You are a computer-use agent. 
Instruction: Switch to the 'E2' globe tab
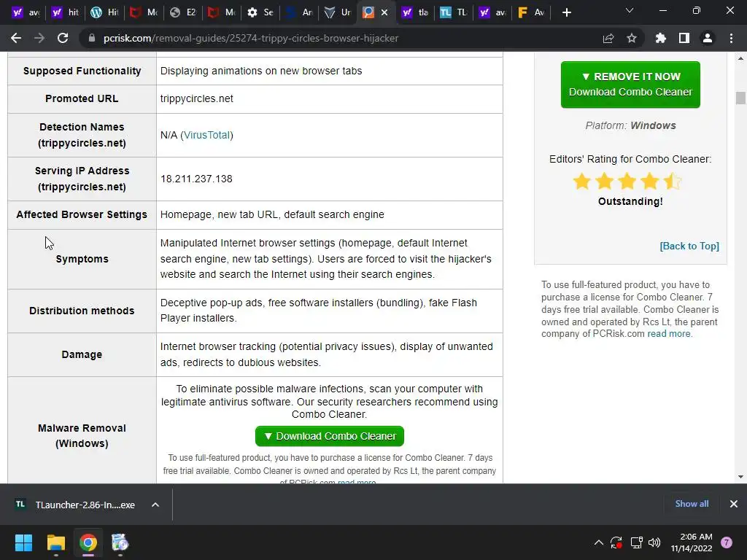(x=182, y=12)
